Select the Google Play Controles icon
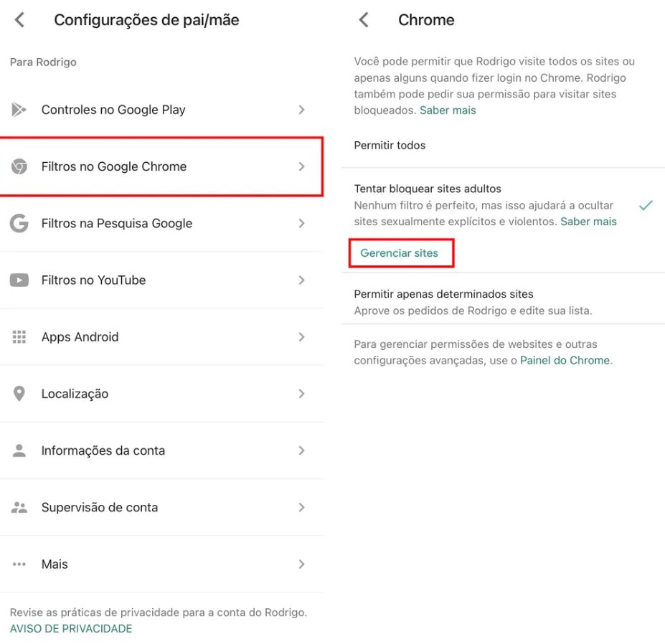Image resolution: width=665 pixels, height=644 pixels. [19, 109]
